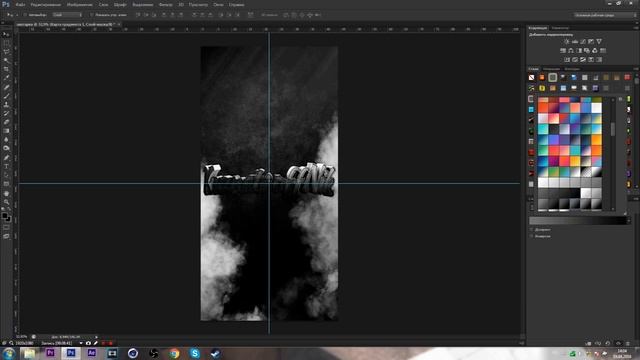Select the Move tool
The image size is (640, 360).
[x=6, y=34]
